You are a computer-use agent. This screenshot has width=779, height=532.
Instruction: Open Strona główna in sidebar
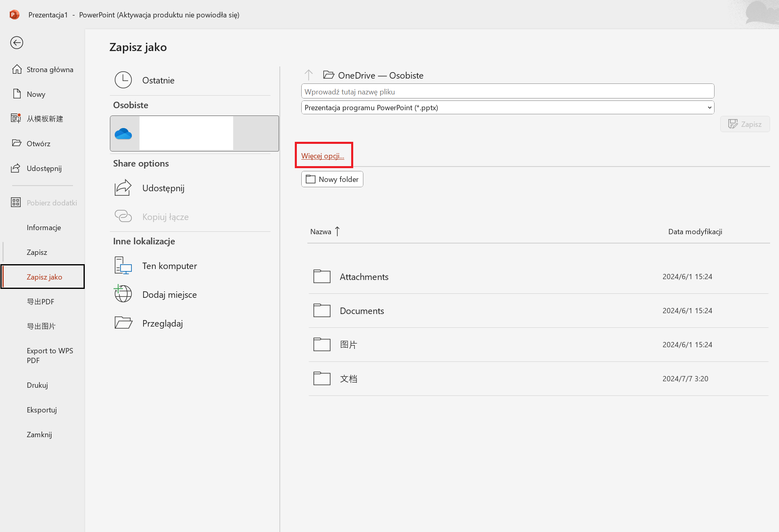(49, 70)
